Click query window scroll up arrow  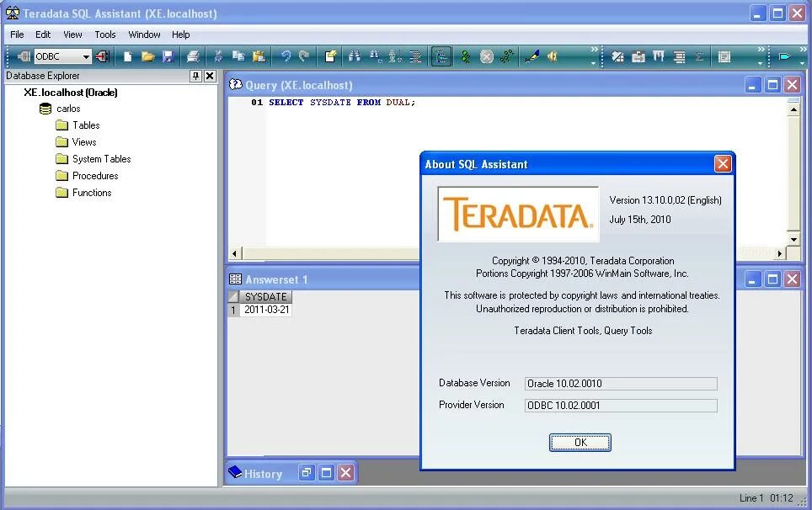pyautogui.click(x=793, y=109)
